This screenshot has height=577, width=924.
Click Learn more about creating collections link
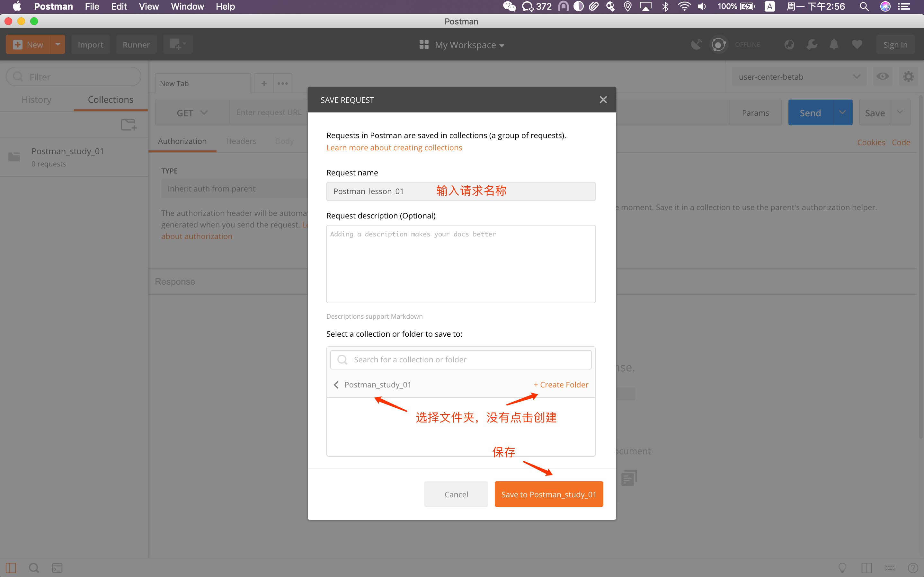[394, 148]
